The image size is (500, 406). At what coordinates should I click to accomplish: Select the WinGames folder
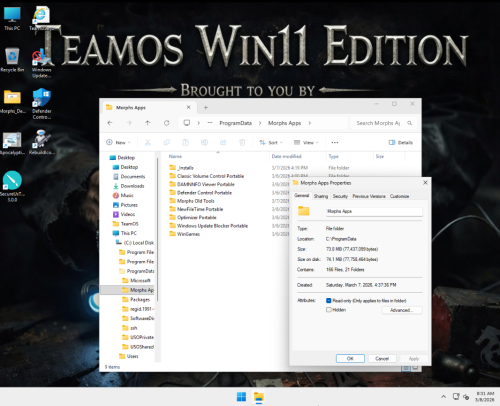[x=185, y=234]
